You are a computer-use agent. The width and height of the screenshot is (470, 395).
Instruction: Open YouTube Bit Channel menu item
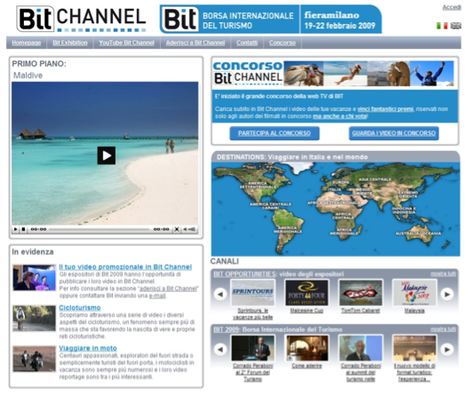click(126, 43)
